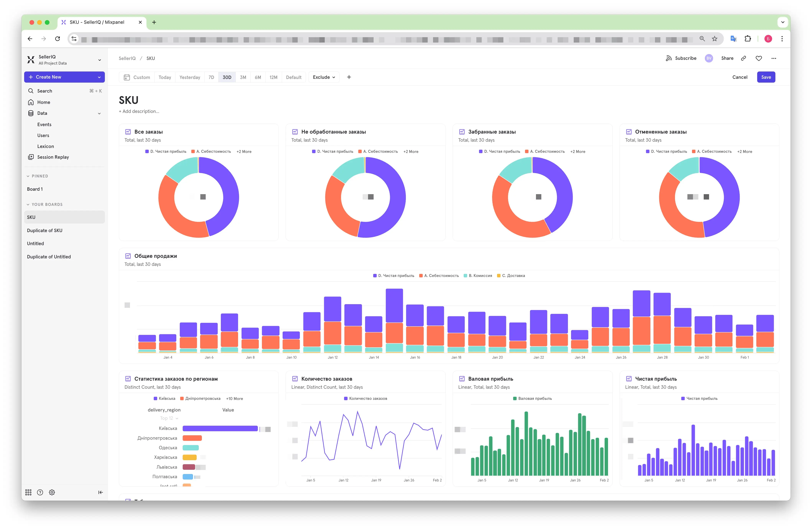
Task: Open the settings gear in sidebar
Action: (x=52, y=492)
